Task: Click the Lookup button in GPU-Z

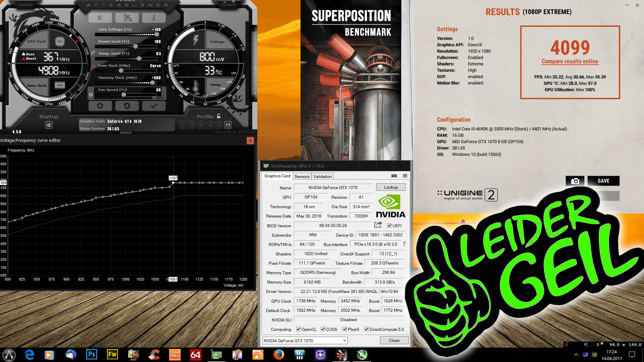Action: tap(391, 187)
